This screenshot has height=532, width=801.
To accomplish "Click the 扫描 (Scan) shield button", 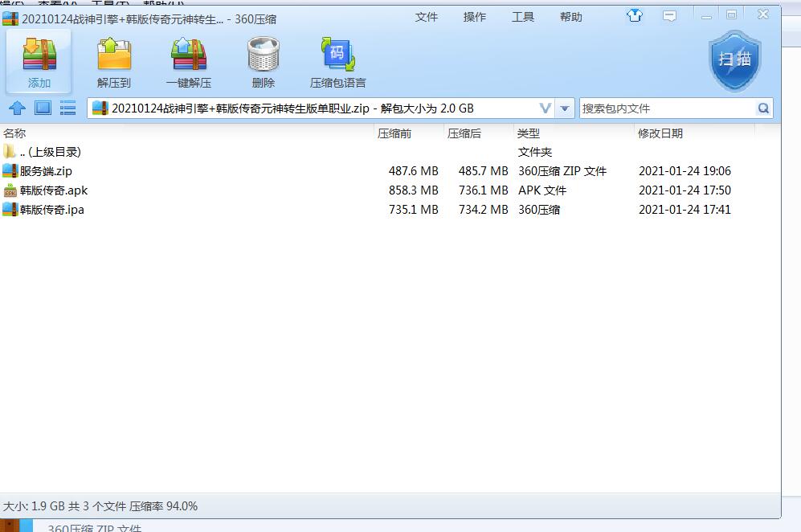I will (734, 61).
